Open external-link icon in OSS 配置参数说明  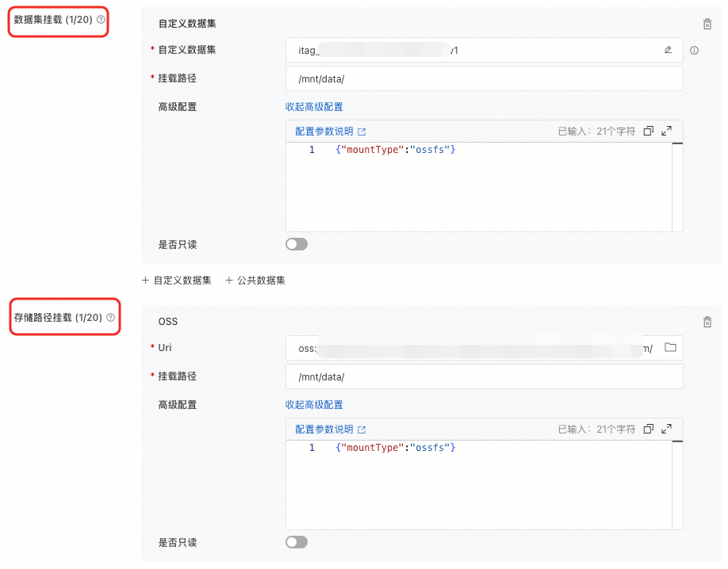(x=362, y=430)
